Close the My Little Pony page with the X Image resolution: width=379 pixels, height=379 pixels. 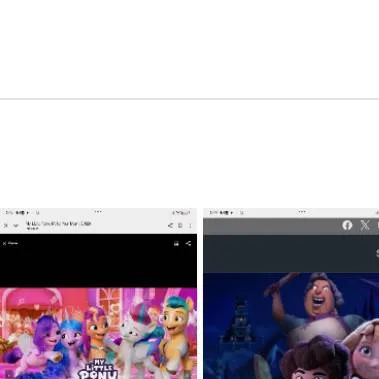(6, 226)
